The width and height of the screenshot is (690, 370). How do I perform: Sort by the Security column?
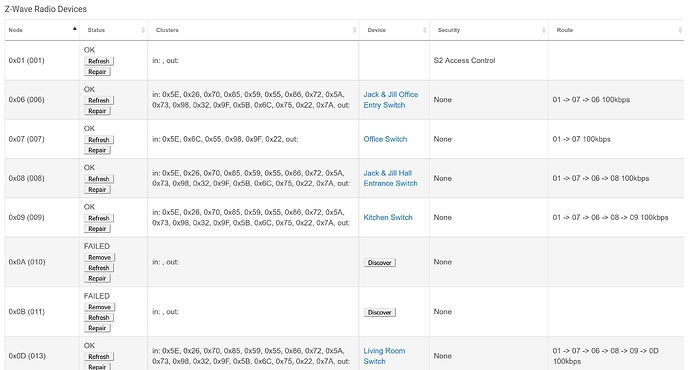coord(489,30)
